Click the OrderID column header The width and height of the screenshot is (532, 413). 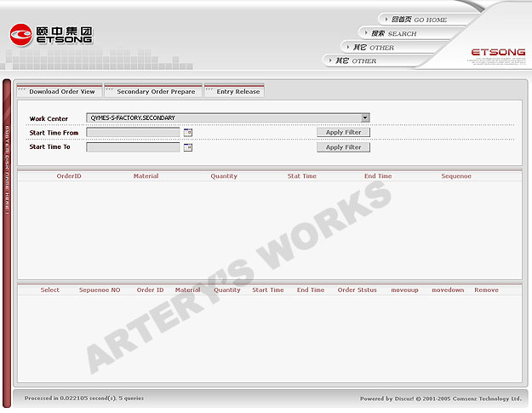click(x=69, y=176)
